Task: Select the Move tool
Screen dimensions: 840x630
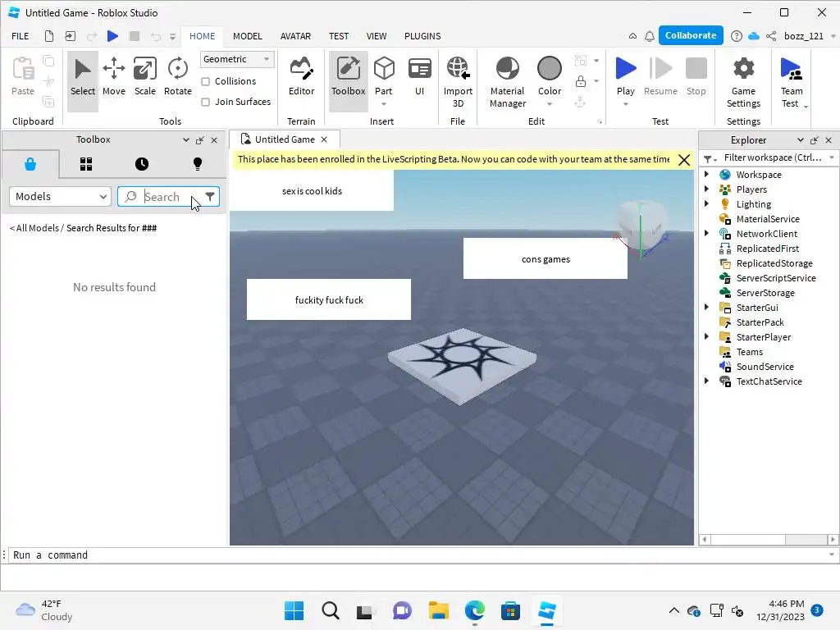Action: click(113, 77)
